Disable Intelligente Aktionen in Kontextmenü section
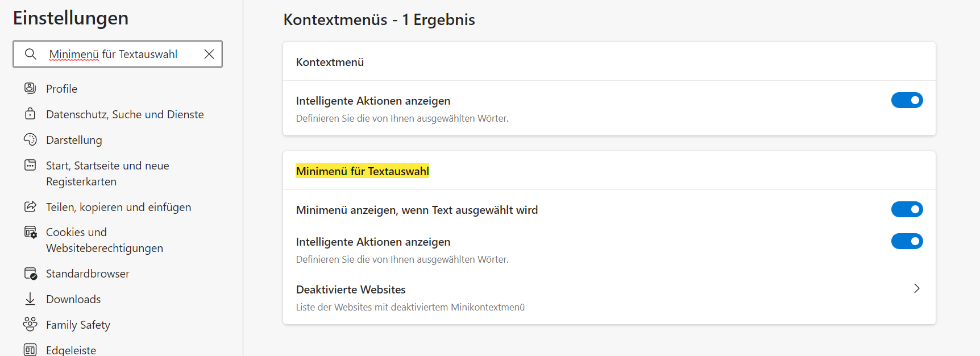 (907, 100)
